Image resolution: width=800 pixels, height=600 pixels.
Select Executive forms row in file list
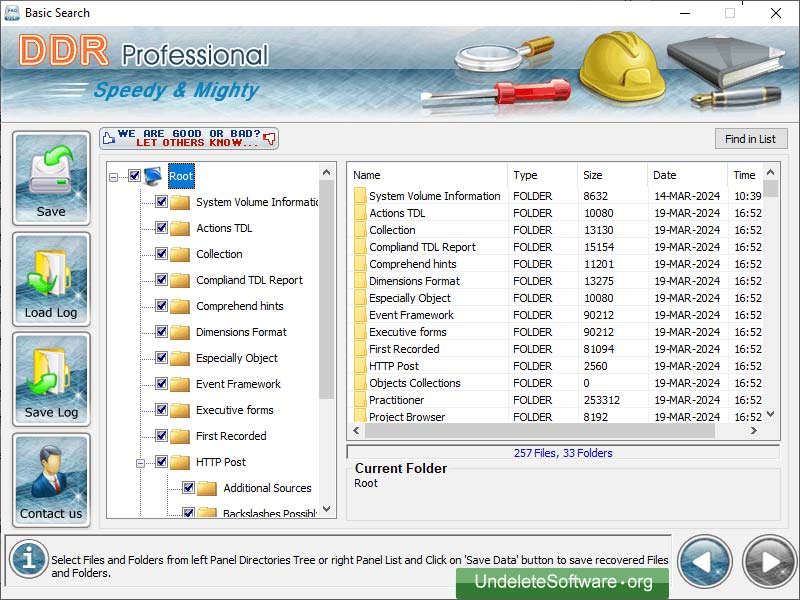point(555,332)
